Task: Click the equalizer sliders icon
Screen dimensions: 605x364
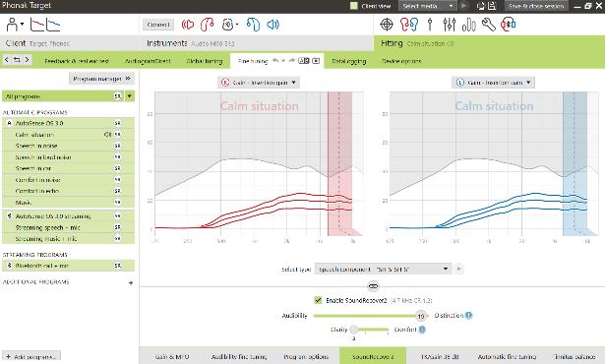Action: pyautogui.click(x=450, y=25)
